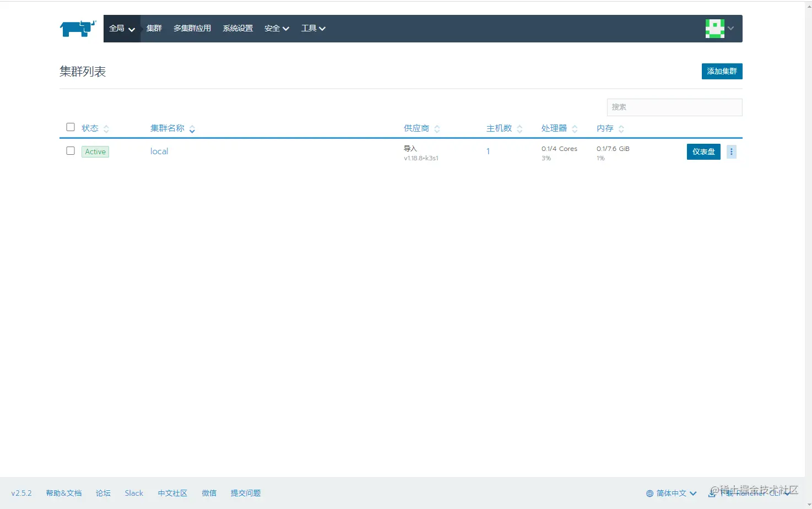Select the 多集群应用 menu item

coord(192,28)
